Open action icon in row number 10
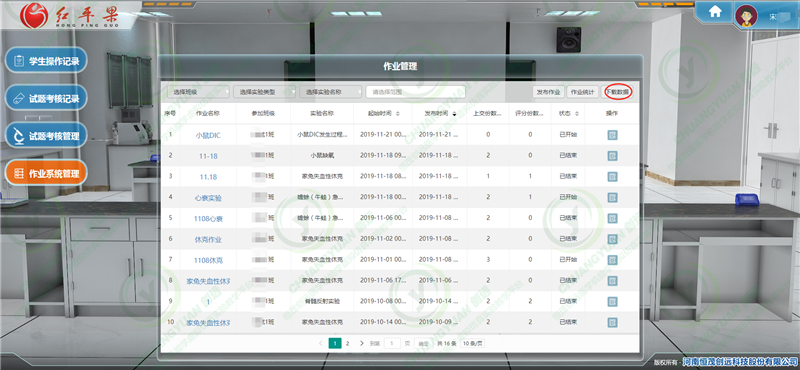 point(612,323)
